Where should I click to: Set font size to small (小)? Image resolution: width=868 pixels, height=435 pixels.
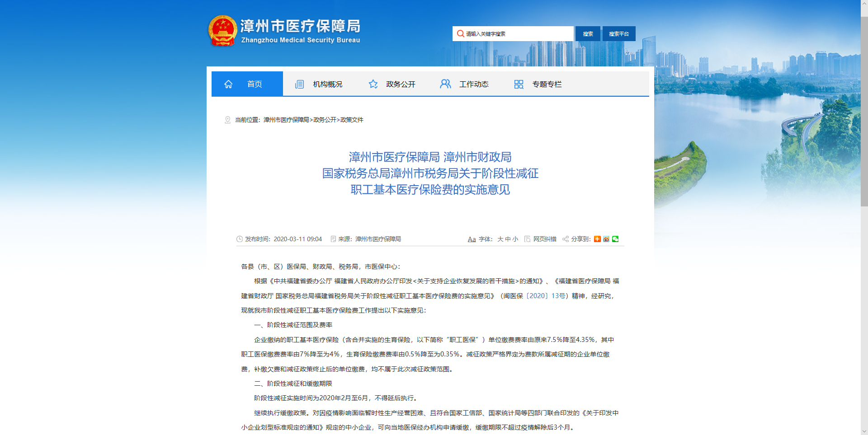[x=515, y=239]
